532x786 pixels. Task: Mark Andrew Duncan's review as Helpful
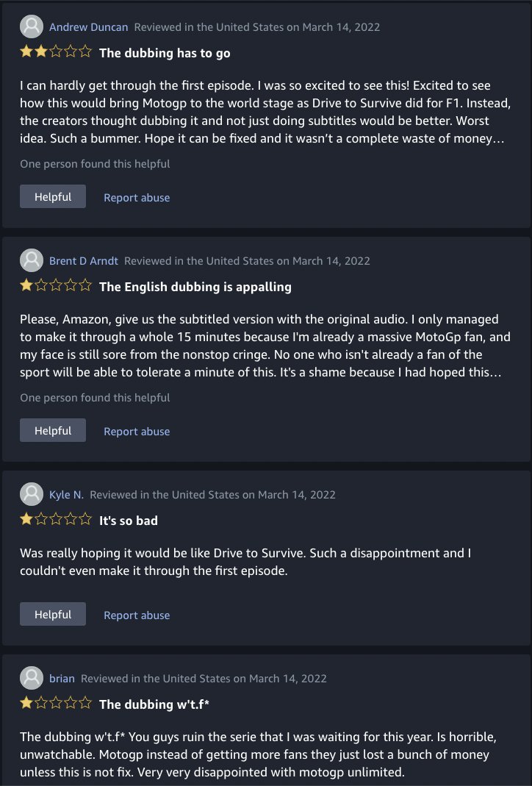[53, 196]
